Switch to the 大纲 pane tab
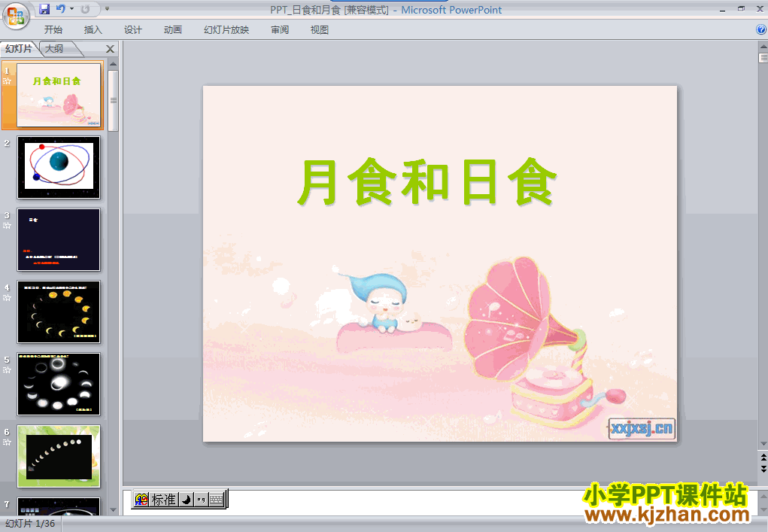768x532 pixels. (54, 48)
